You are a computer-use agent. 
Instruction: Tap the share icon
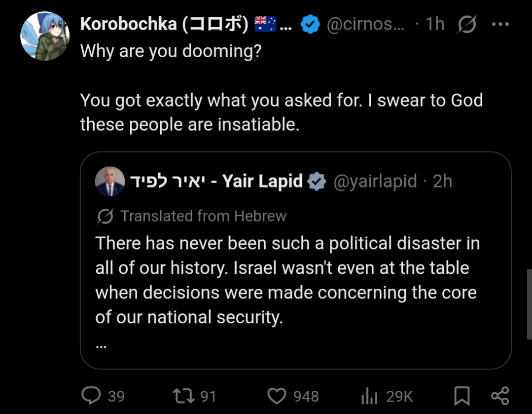coord(500,395)
